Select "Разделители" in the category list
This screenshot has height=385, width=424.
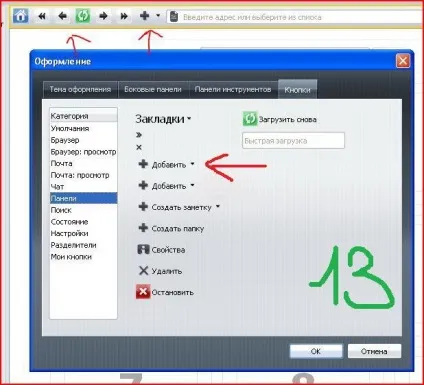pyautogui.click(x=83, y=245)
